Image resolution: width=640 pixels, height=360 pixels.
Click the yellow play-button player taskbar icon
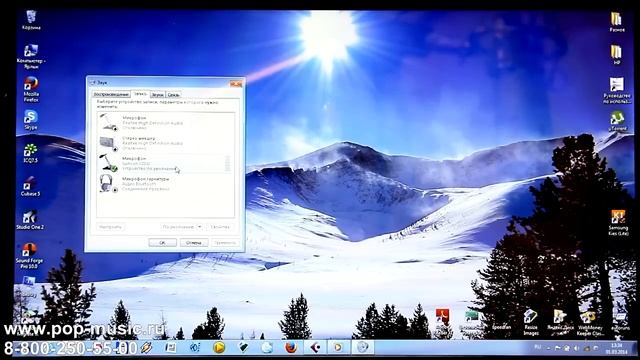(219, 347)
